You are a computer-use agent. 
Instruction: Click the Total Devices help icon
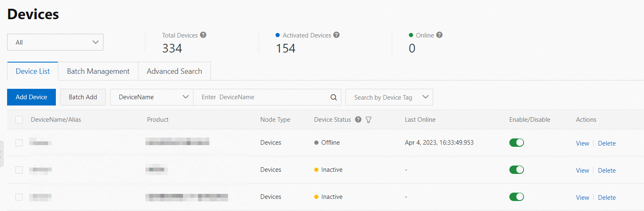[203, 35]
